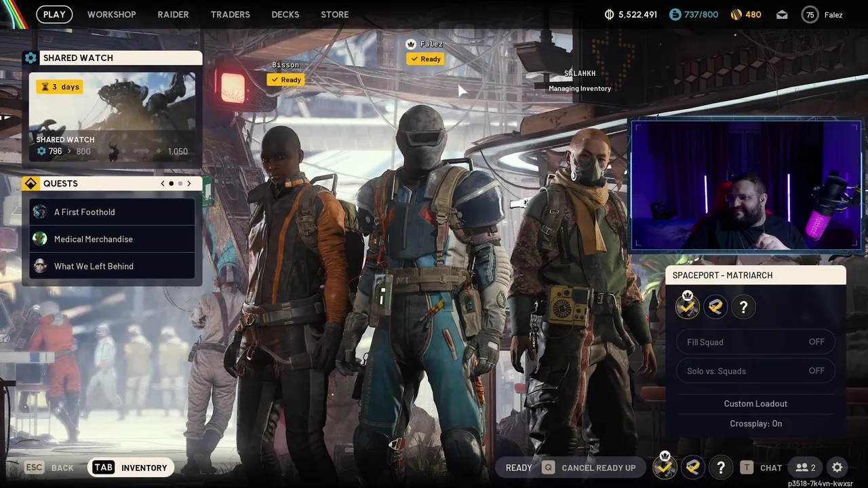This screenshot has height=488, width=868.
Task: Click the ESC key Back button
Action: click(49, 468)
